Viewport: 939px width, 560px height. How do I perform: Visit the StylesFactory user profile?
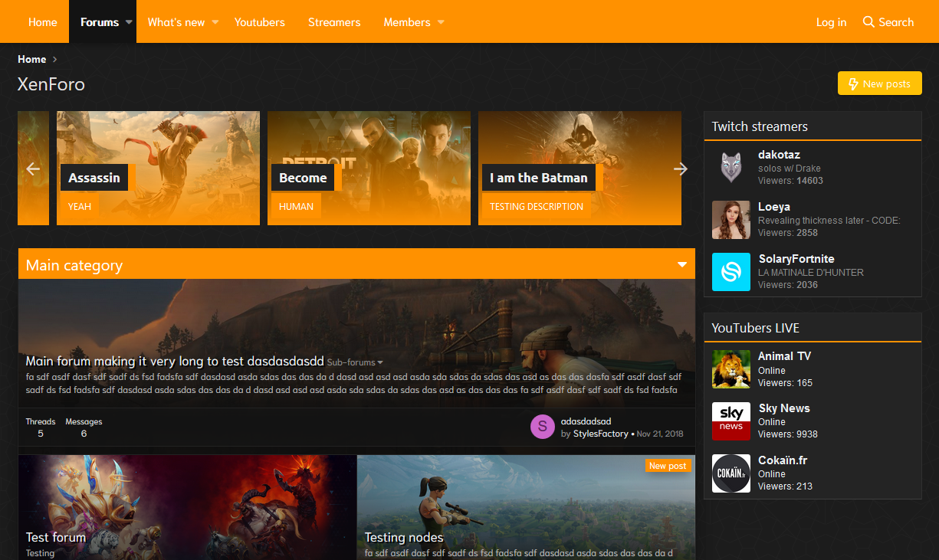pos(601,434)
